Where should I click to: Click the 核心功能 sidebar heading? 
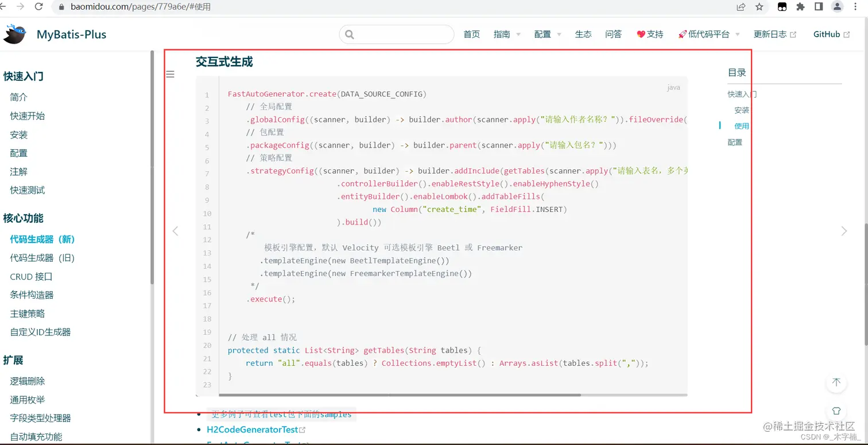tap(24, 218)
